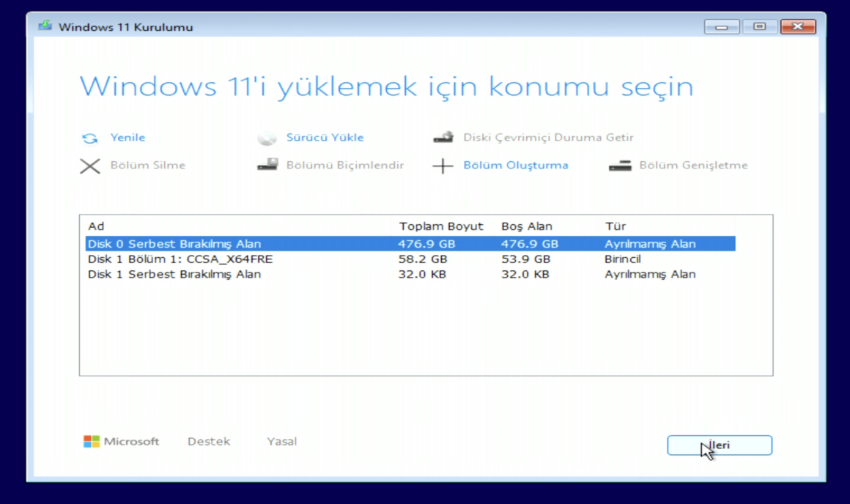This screenshot has height=504, width=850.
Task: Create a partition via Bölüm Oluşturma link
Action: (516, 165)
